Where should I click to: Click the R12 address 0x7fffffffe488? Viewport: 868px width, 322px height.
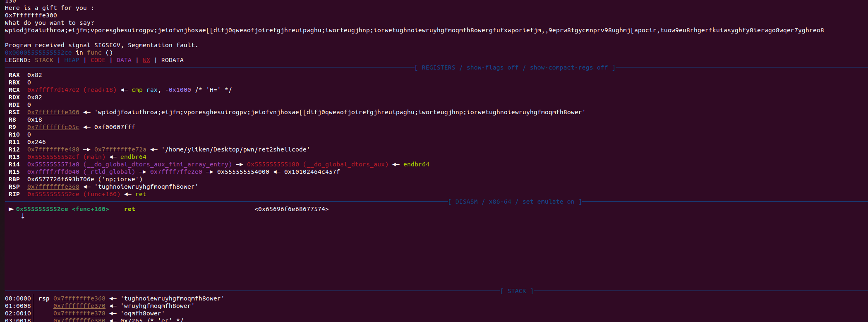click(x=53, y=149)
